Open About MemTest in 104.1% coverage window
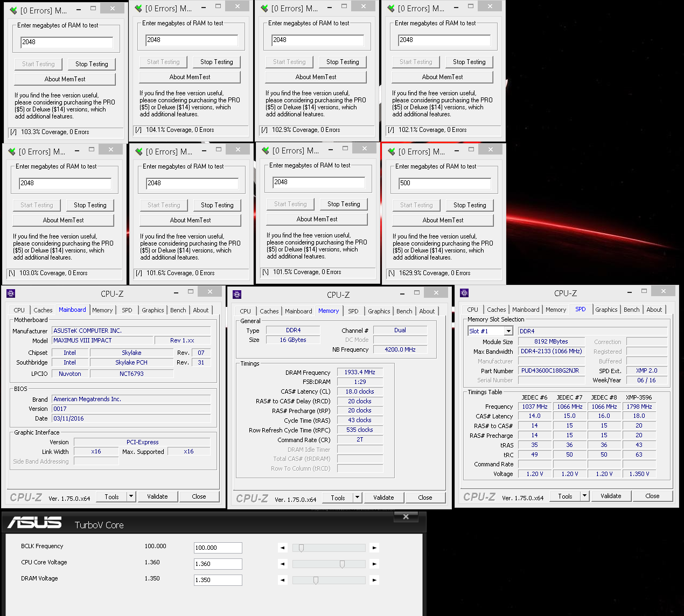This screenshot has height=616, width=684. coord(190,77)
